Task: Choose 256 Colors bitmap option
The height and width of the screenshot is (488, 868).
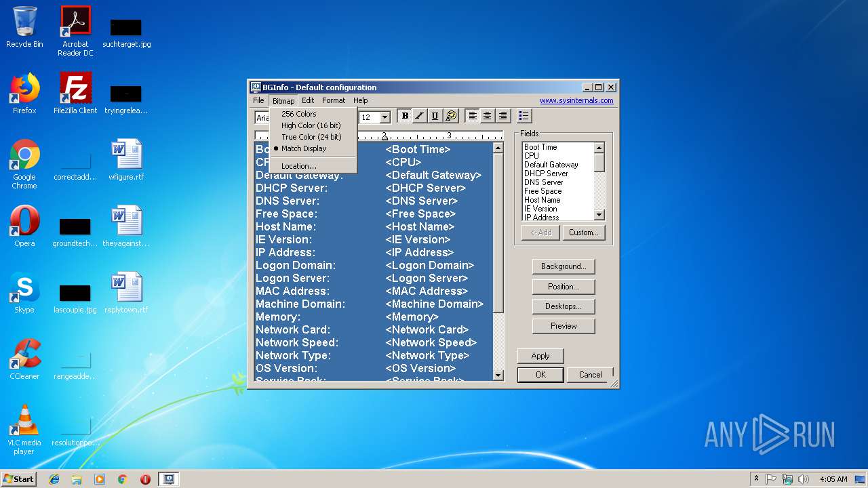Action: [313, 114]
